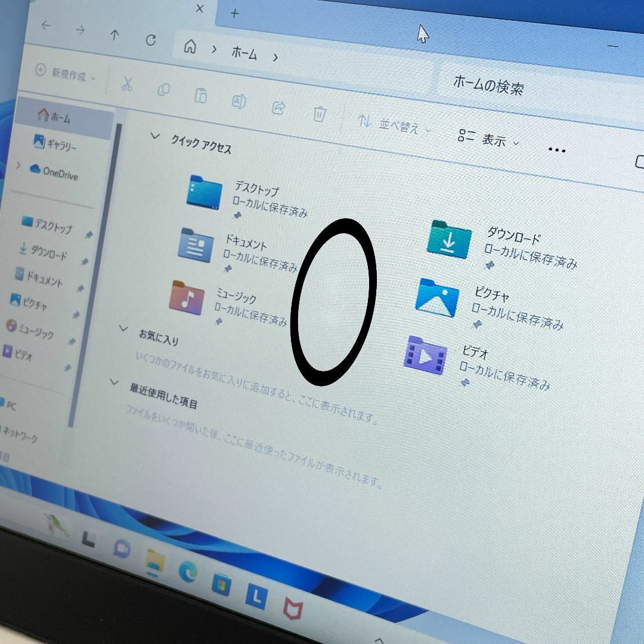Open the Chat app on the taskbar
The width and height of the screenshot is (644, 644).
(122, 548)
